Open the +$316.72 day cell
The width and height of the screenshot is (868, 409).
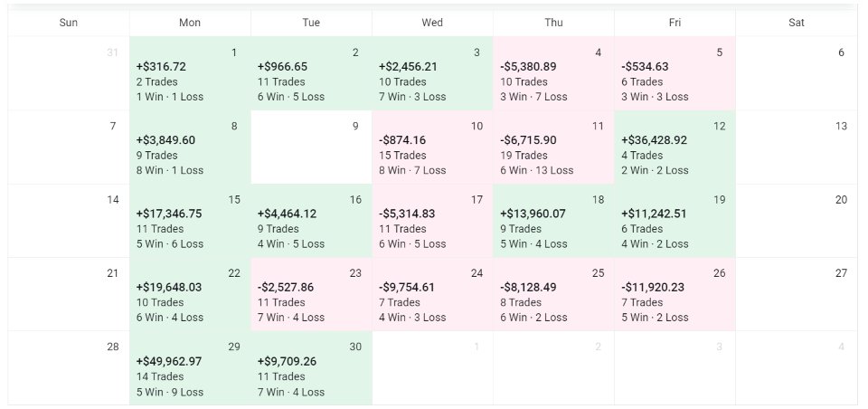190,73
